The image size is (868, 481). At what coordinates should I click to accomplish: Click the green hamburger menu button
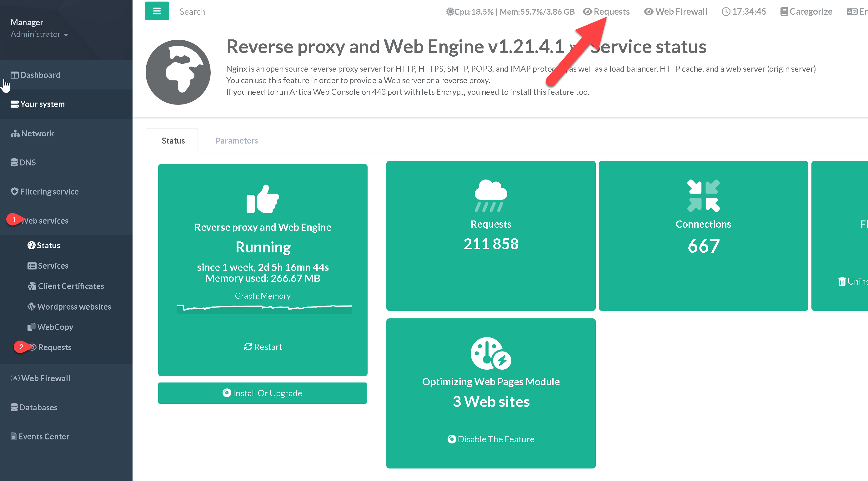tap(157, 11)
